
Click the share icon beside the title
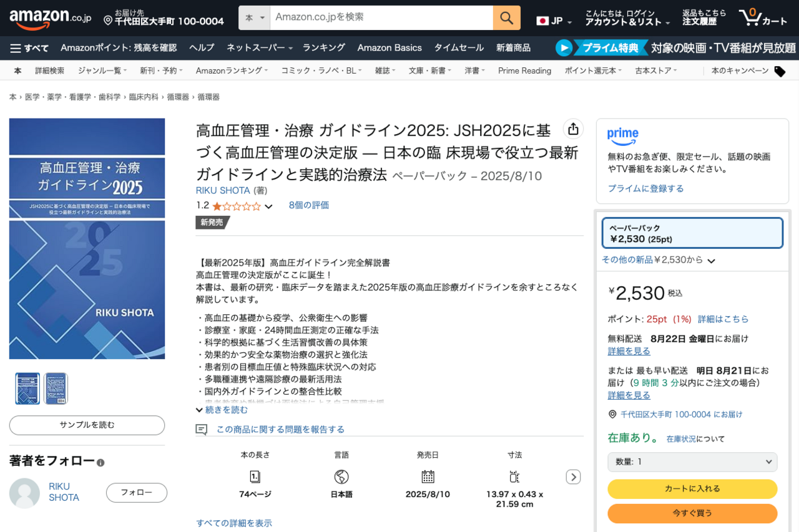pyautogui.click(x=573, y=129)
